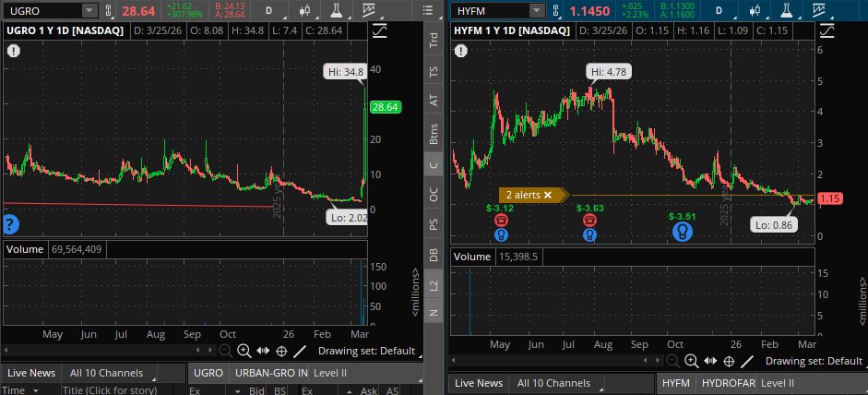The width and height of the screenshot is (868, 395).
Task: Click the blue question mark icon on UGRO chart
Action: pos(11,224)
